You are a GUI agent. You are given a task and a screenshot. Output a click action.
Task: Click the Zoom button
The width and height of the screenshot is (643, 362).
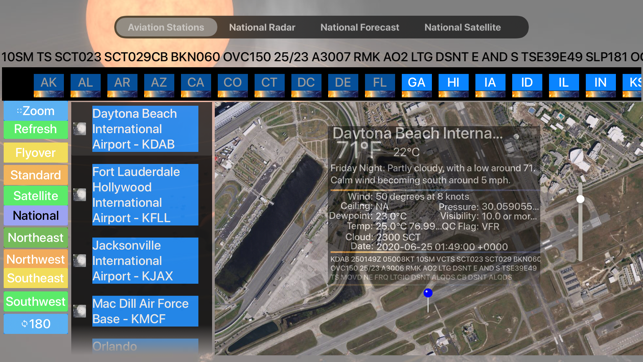[36, 111]
